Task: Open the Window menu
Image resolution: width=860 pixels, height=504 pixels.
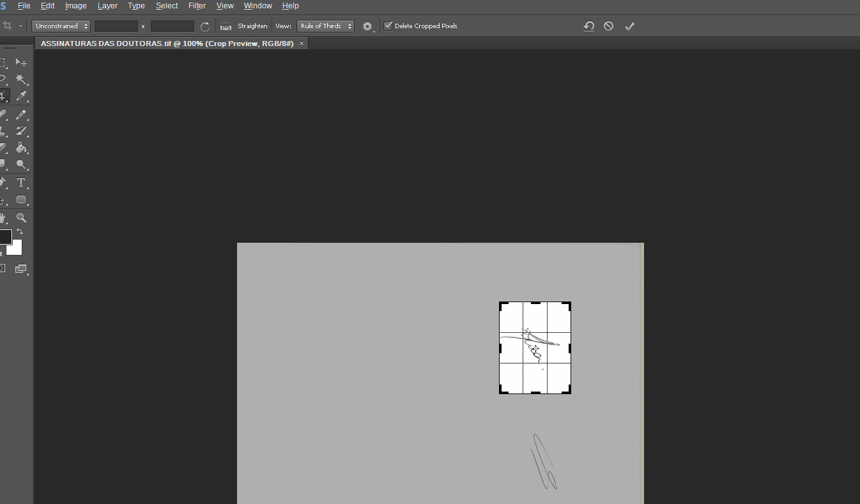Action: (x=258, y=6)
